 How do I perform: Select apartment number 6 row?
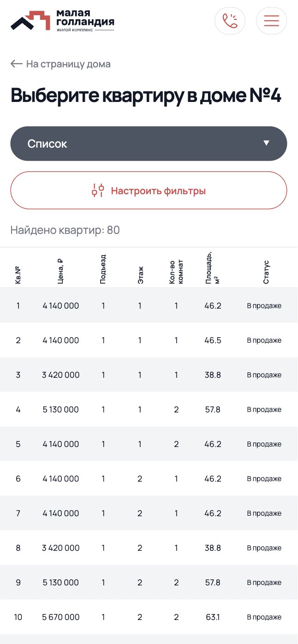[x=149, y=479]
